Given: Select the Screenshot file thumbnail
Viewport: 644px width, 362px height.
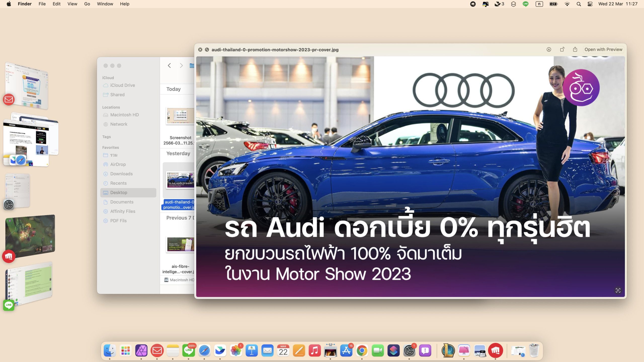Looking at the screenshot, I should pyautogui.click(x=180, y=116).
